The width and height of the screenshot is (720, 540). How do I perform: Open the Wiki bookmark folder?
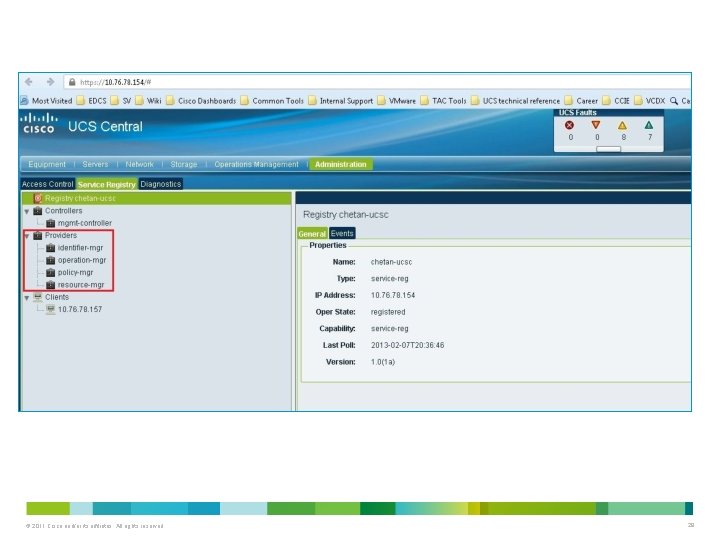(x=148, y=101)
